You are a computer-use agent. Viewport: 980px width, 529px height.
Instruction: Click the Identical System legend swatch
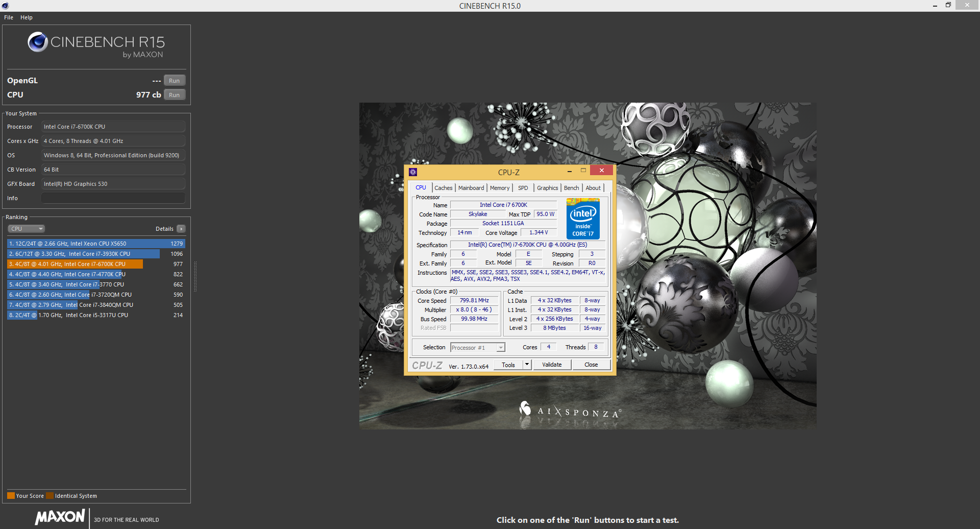tap(50, 495)
